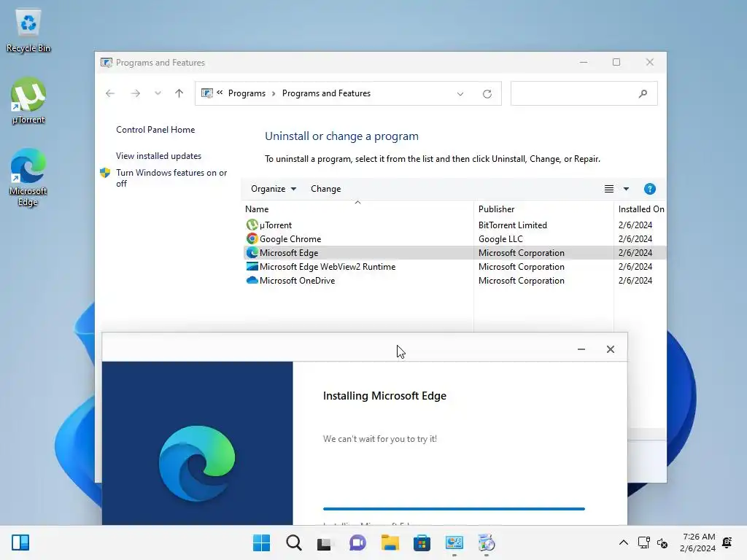Refresh the Programs and Features list

[487, 94]
